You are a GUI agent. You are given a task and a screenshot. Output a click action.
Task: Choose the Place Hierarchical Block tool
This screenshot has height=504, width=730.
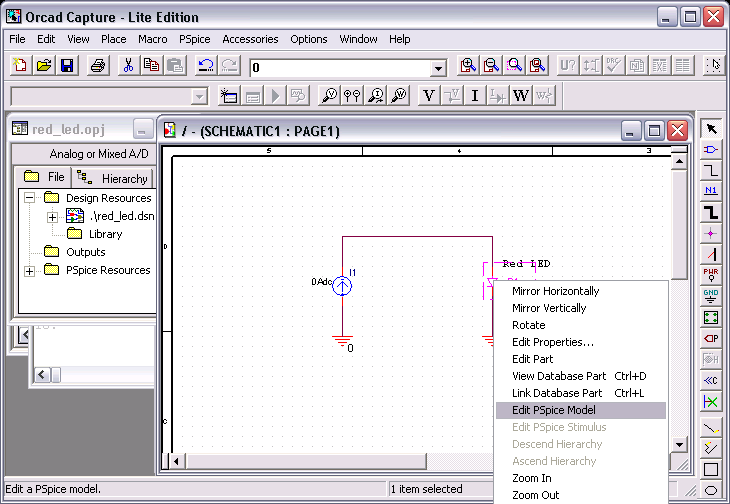click(x=711, y=317)
